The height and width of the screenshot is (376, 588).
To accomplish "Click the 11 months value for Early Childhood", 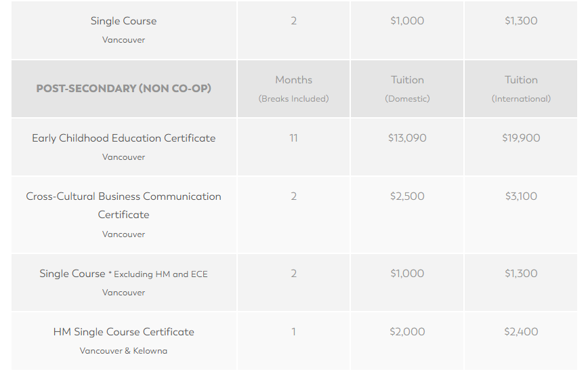I will (x=293, y=138).
